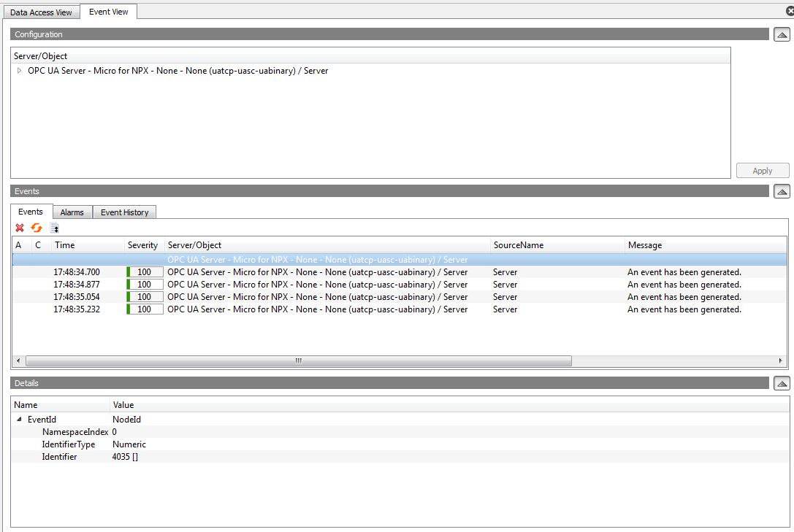
Task: Collapse the EventId node in Details
Action: (x=19, y=419)
